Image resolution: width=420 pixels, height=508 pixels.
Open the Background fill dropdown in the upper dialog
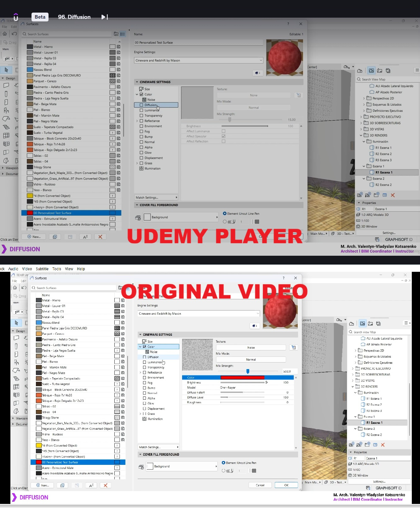(181, 217)
